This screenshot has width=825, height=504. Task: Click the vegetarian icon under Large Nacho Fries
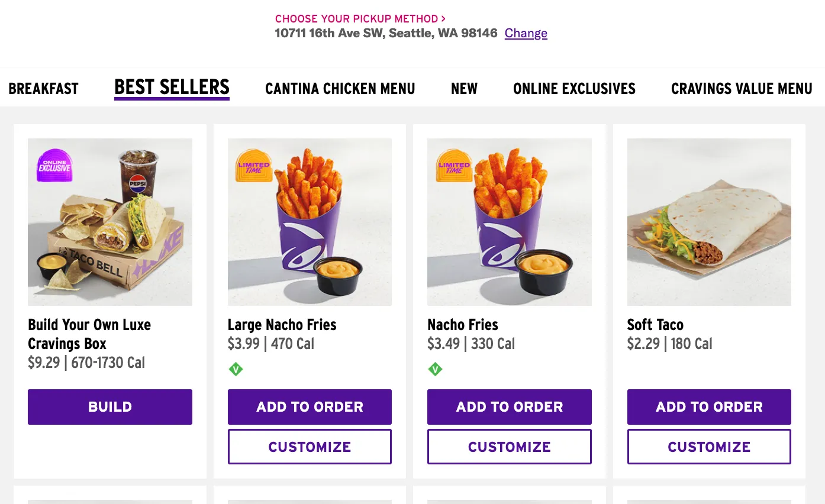tap(236, 370)
